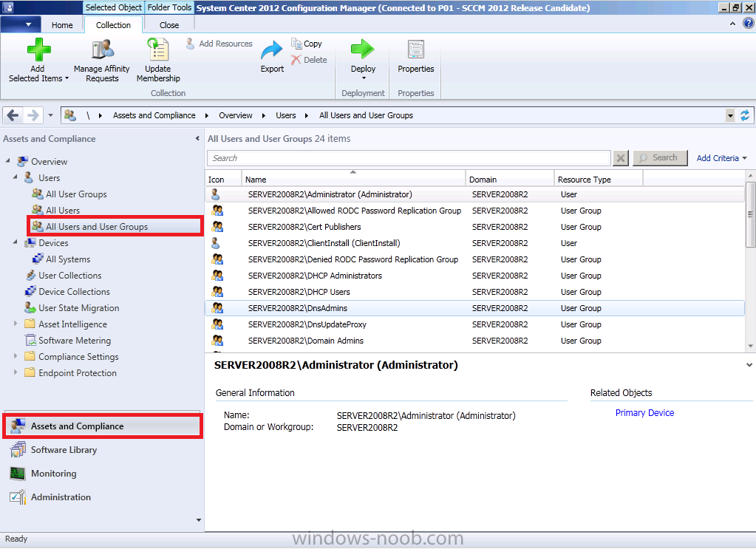Refresh the view using the refresh icon
Screen dimensions: 756x549
point(746,115)
